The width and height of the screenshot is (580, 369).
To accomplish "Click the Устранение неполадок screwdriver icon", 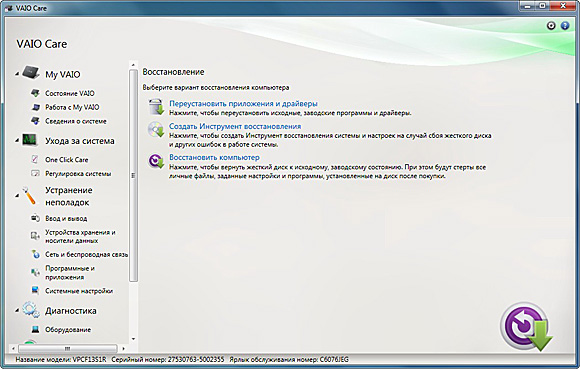I will point(29,196).
